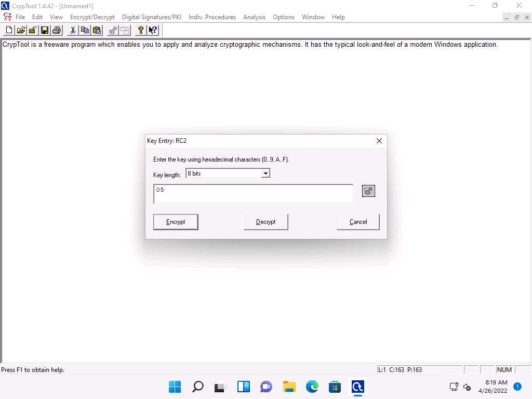
Task: Open the Digital Signatures/PKI menu
Action: (x=152, y=17)
